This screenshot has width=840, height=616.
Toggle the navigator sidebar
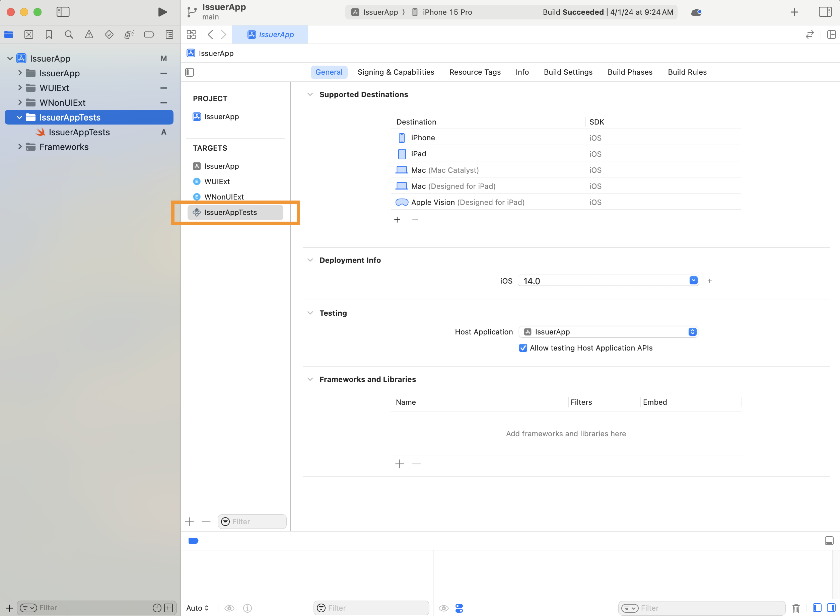[x=63, y=12]
